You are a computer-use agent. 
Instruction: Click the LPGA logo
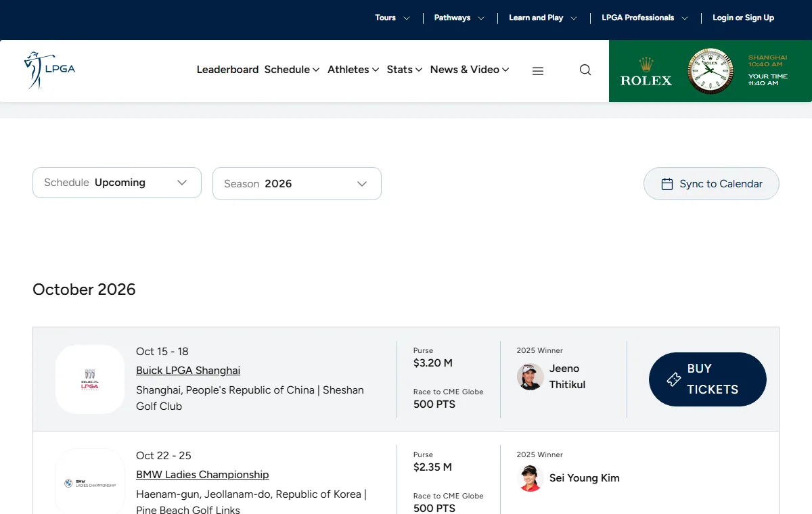(49, 70)
